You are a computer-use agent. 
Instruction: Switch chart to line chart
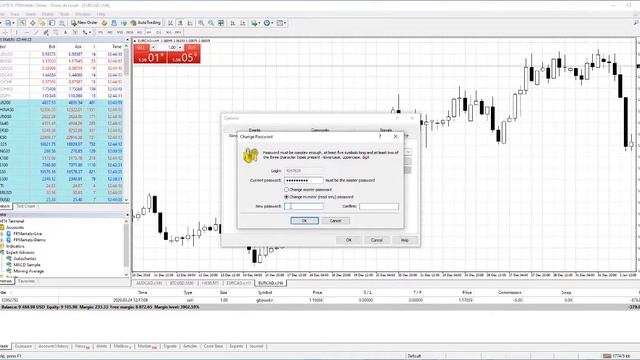pos(190,23)
